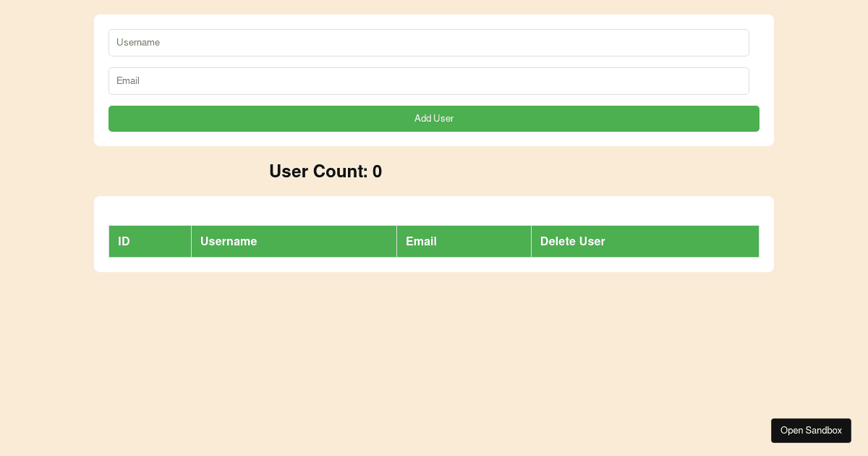The height and width of the screenshot is (456, 868).
Task: Click inside the Username placeholder text
Action: [x=138, y=43]
